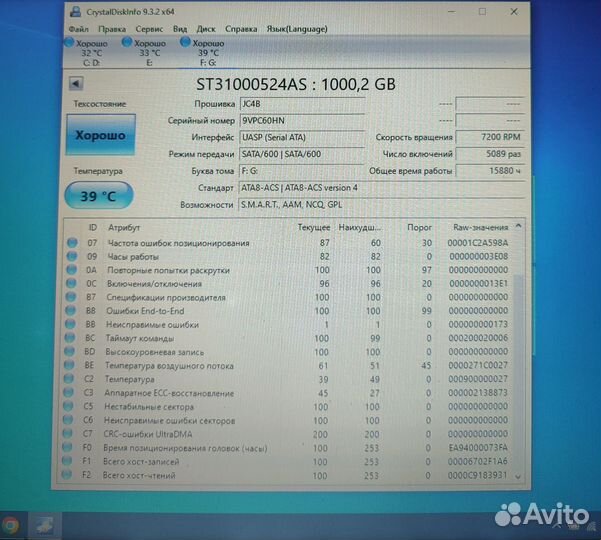Open the Вид menu

[x=179, y=29]
